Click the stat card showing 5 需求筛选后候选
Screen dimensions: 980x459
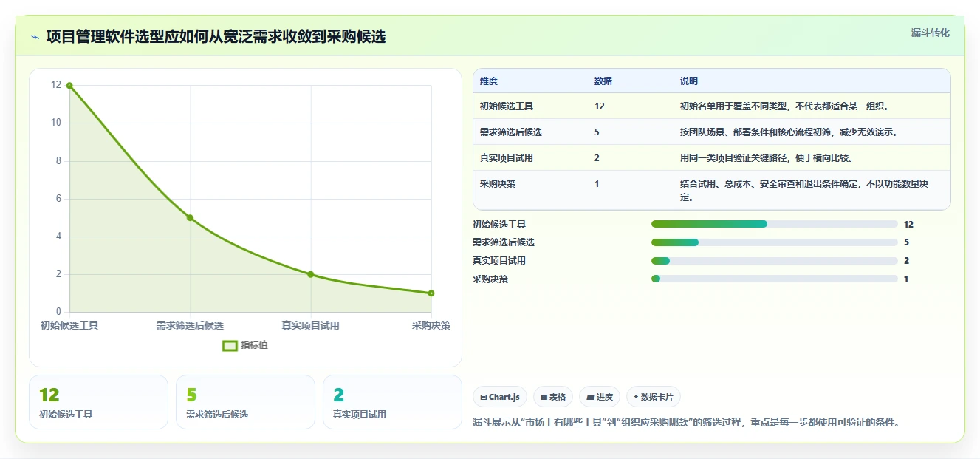245,402
